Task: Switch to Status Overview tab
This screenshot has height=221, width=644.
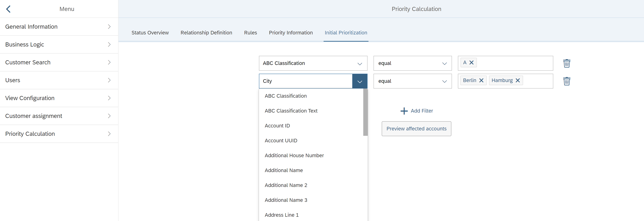Action: [x=150, y=33]
